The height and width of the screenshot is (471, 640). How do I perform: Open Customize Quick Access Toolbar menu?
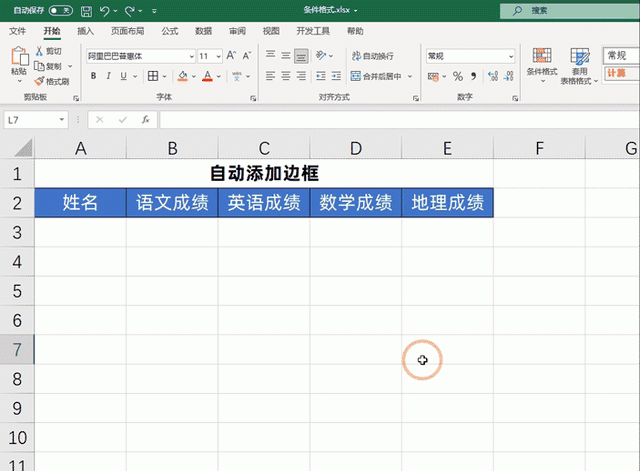pos(154,11)
